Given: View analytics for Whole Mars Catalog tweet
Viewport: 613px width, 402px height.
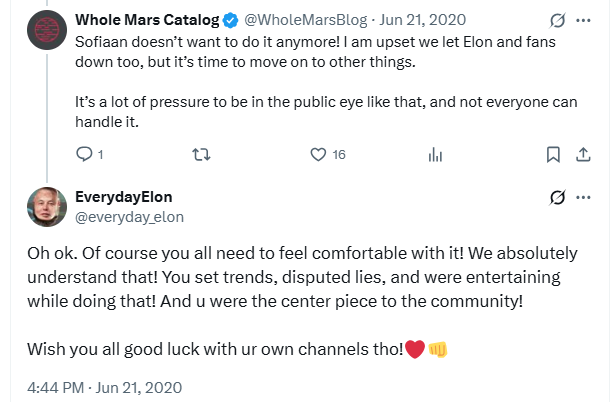Looking at the screenshot, I should coord(435,154).
